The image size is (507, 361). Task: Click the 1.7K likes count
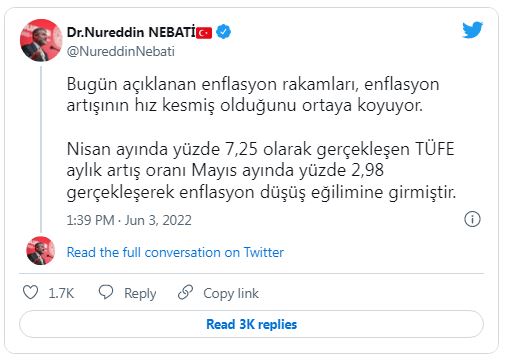coord(61,293)
